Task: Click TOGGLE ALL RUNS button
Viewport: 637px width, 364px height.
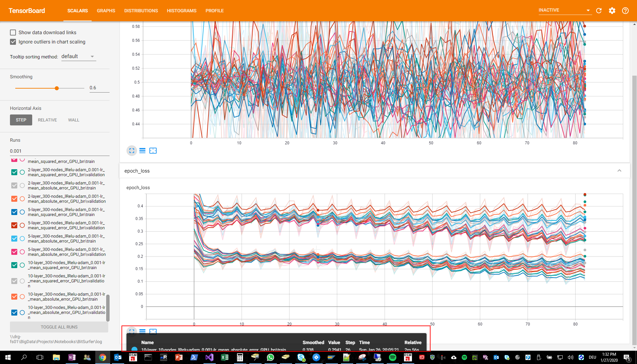Action: 59,327
